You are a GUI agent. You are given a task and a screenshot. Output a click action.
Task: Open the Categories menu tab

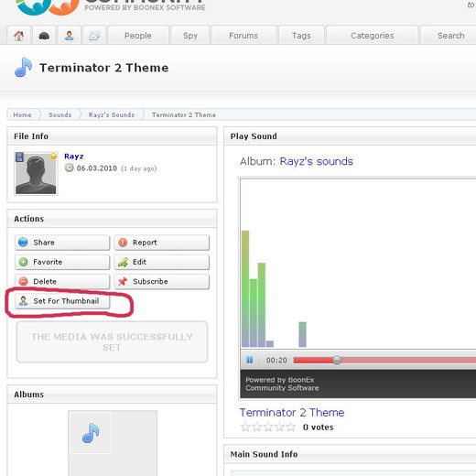point(373,36)
